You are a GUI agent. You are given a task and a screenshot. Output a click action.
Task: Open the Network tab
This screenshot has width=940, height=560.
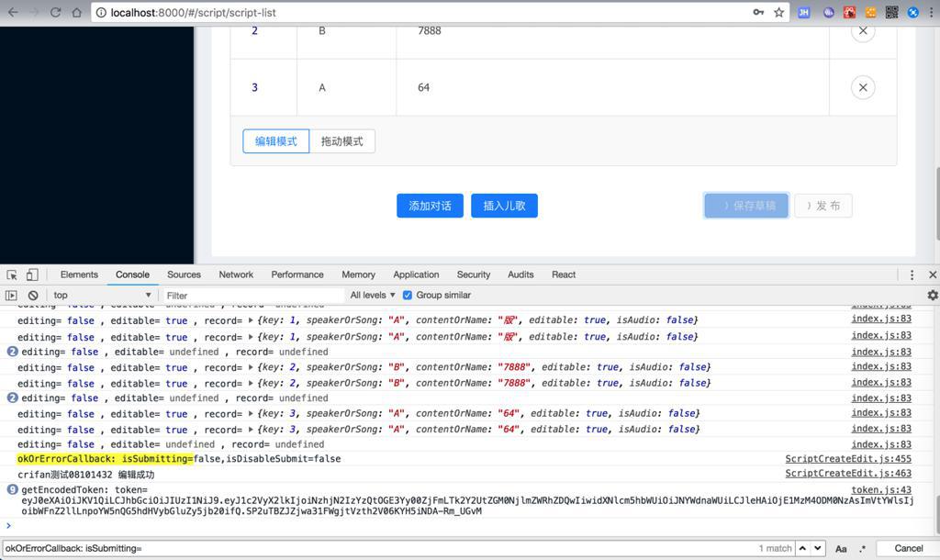pos(236,274)
